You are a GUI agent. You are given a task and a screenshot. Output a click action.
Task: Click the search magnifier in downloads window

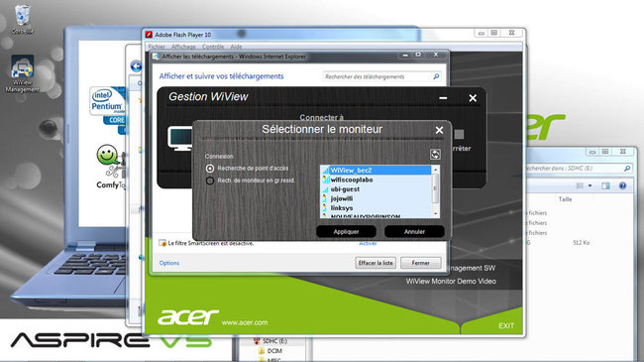click(436, 76)
